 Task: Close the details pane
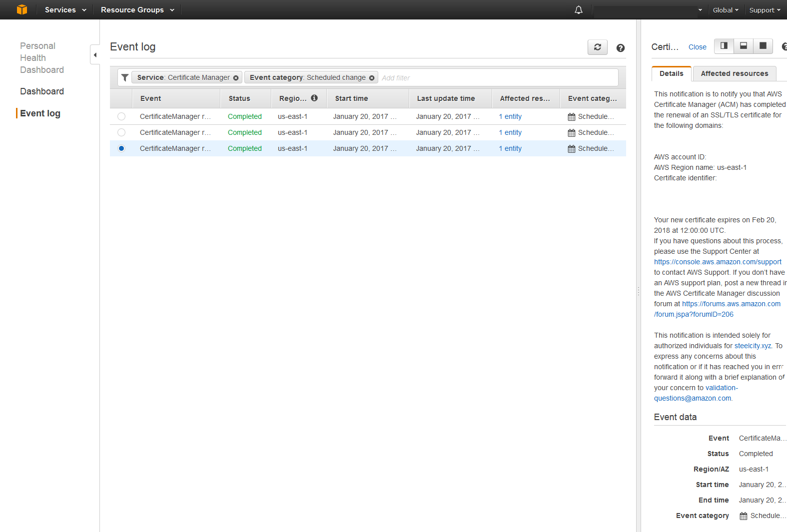(x=697, y=47)
